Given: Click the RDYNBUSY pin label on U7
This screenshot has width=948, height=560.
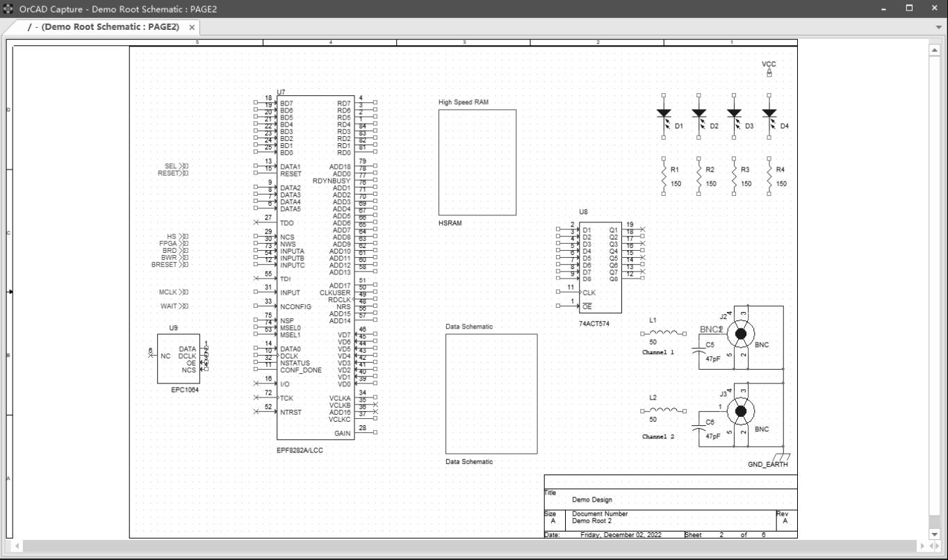Looking at the screenshot, I should pyautogui.click(x=332, y=181).
